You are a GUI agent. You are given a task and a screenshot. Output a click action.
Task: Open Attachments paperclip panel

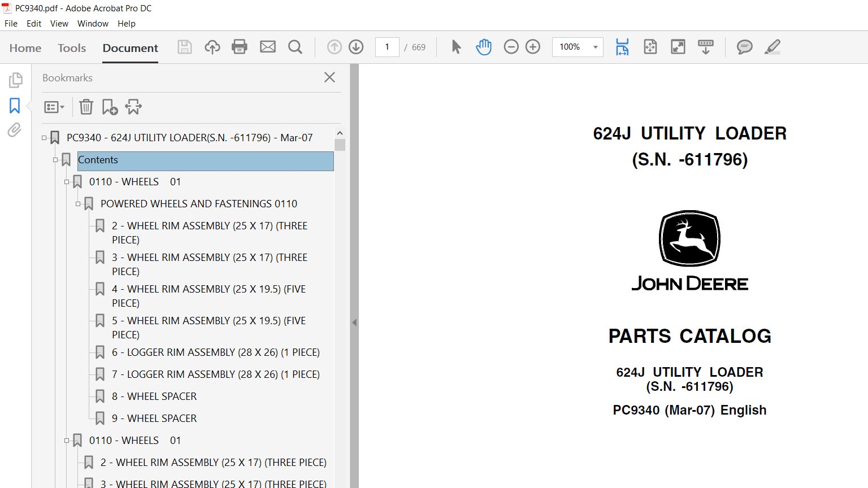click(x=15, y=130)
